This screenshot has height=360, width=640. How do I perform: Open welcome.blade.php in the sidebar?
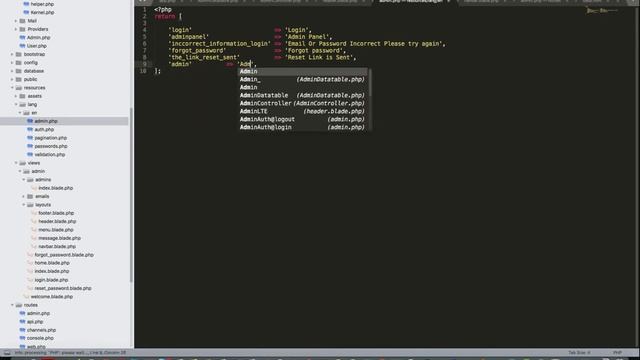(x=52, y=297)
